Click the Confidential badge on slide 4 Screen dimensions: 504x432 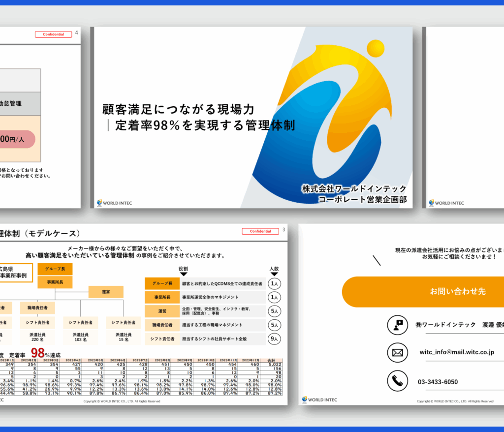(53, 34)
